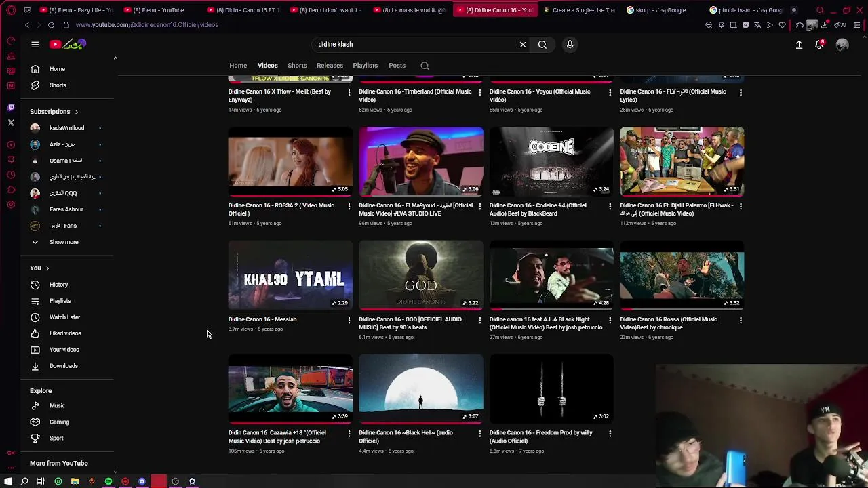
Task: Open the Create upload icon
Action: (x=799, y=45)
